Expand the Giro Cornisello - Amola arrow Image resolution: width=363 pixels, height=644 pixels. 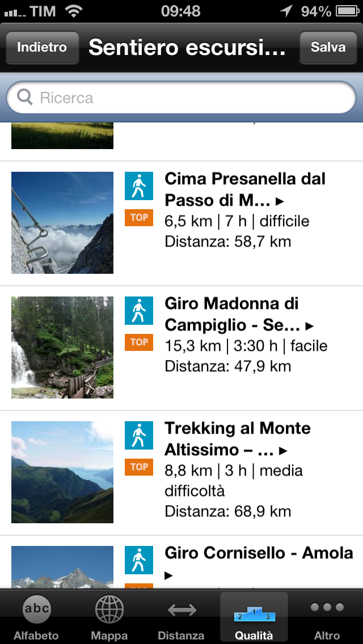coord(168,575)
